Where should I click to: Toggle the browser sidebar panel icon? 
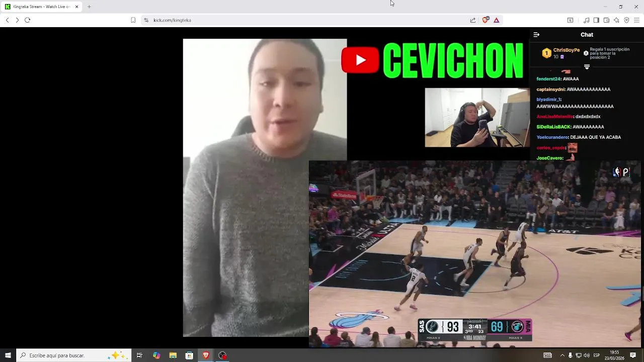click(x=596, y=20)
